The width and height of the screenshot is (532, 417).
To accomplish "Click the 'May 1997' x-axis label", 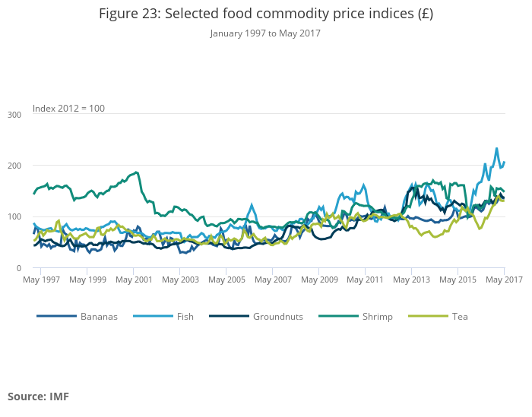I will [x=42, y=280].
